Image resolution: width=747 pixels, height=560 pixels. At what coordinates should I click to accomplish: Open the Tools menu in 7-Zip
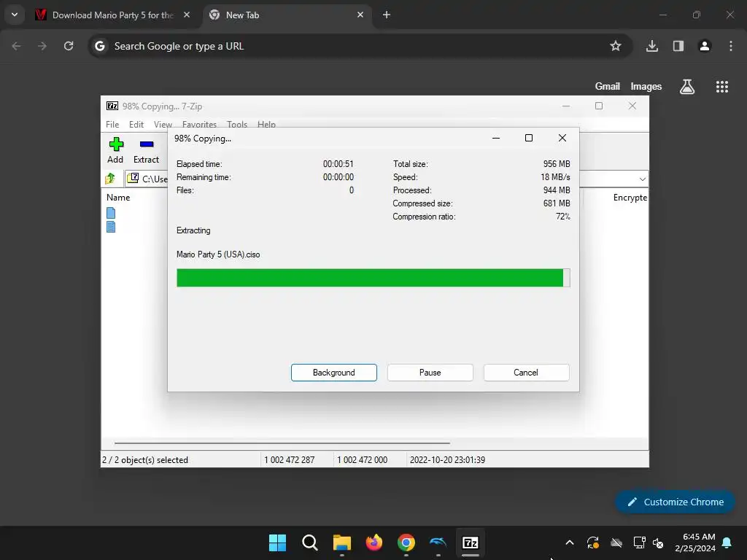coord(237,124)
